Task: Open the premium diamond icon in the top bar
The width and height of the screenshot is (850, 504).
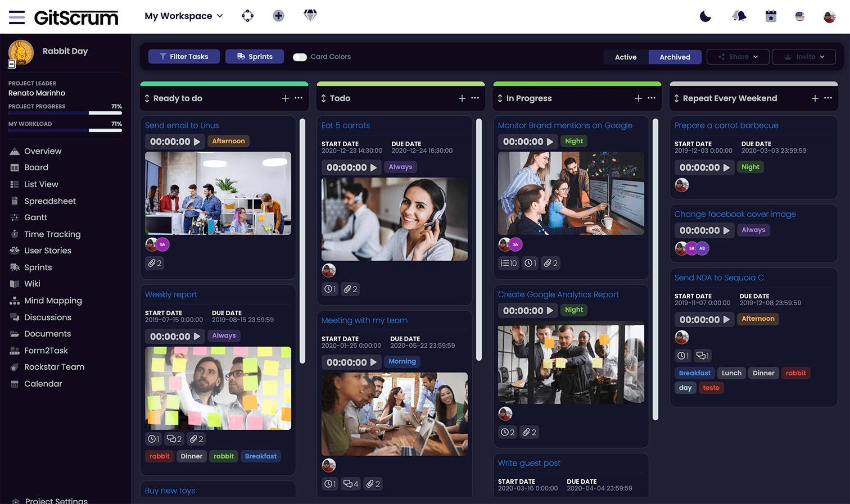Action: point(310,16)
